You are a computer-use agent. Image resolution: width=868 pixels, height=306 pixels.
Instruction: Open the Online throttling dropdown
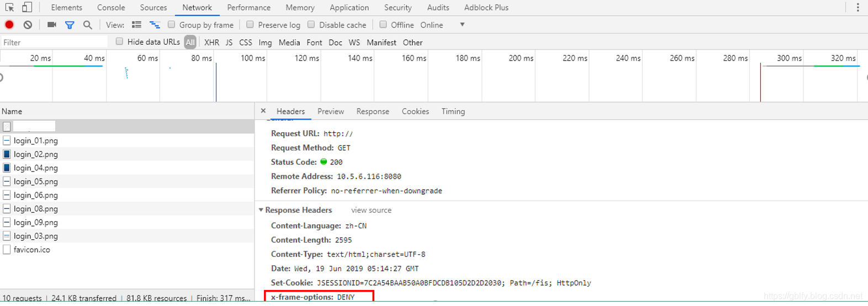point(442,25)
